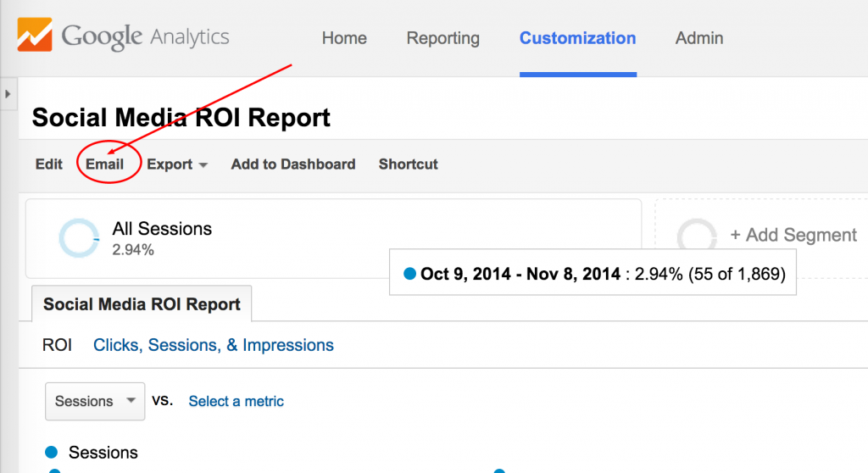868x473 pixels.
Task: Go to the Home tab
Action: pos(344,37)
